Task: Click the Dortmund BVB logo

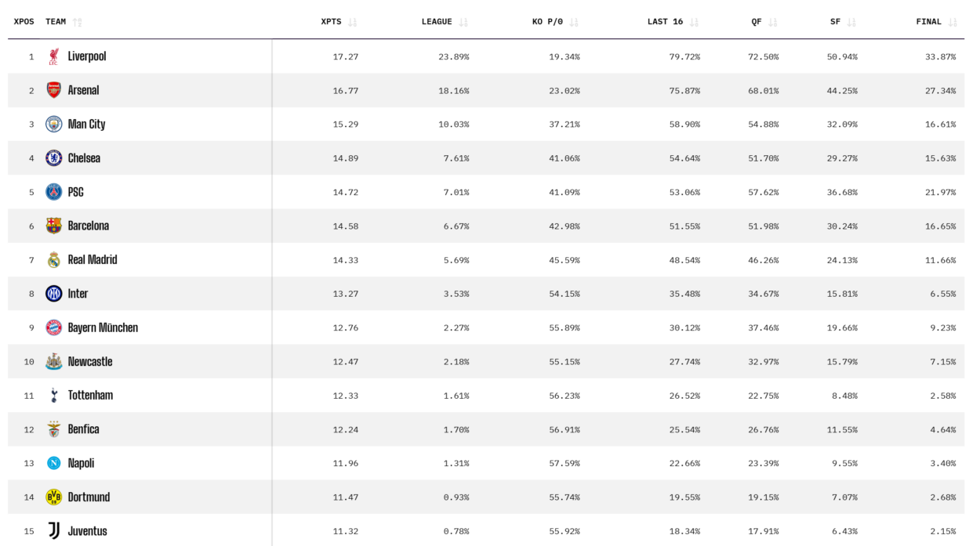Action: pyautogui.click(x=53, y=497)
